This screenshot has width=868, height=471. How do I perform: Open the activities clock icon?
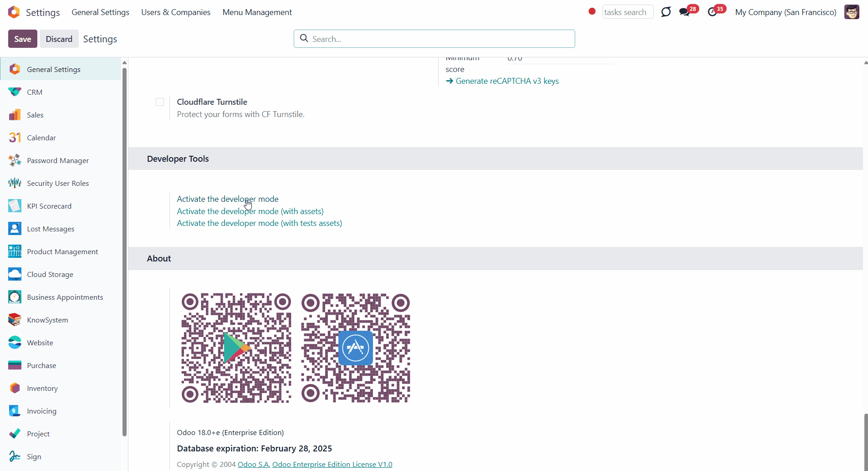[713, 12]
